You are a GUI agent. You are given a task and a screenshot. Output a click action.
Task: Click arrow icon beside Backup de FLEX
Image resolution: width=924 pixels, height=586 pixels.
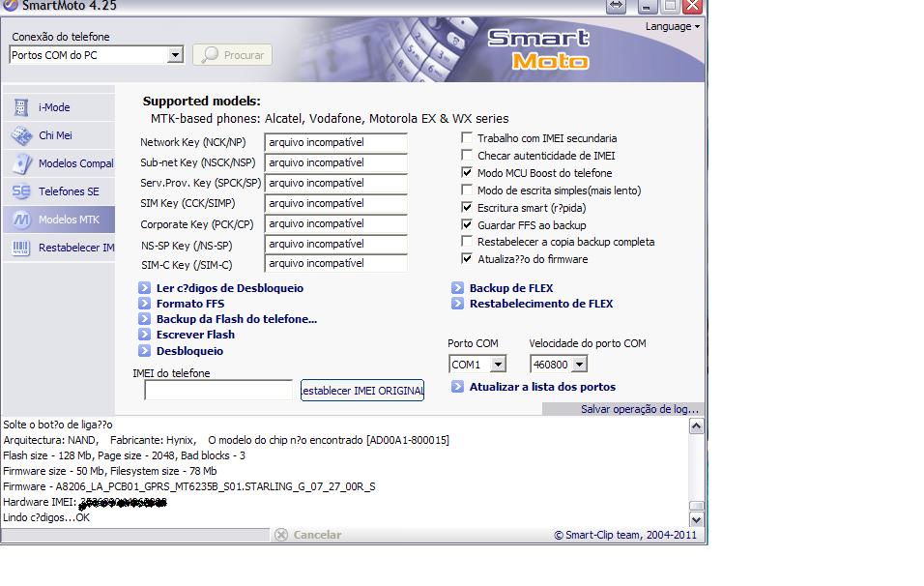[457, 288]
